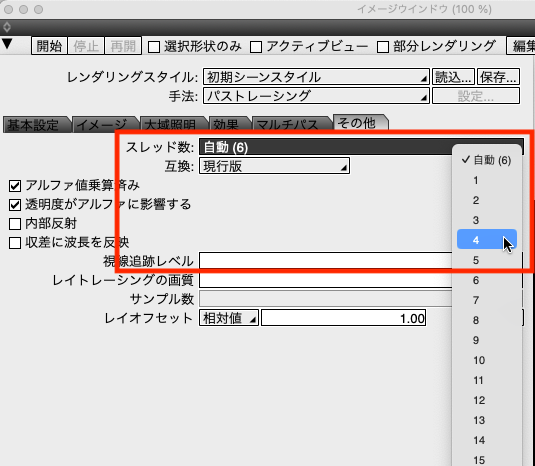Switch to the 効果 tab
This screenshot has width=535, height=466.
click(x=229, y=125)
